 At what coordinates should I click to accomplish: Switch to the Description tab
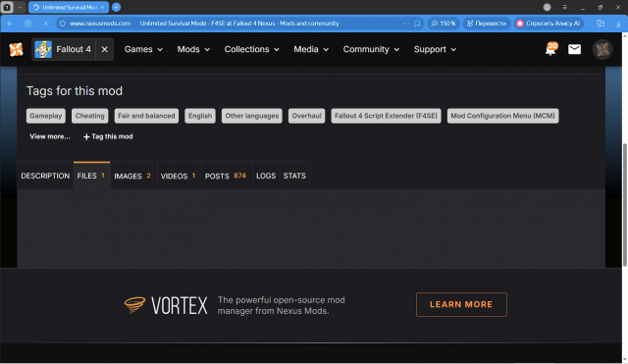tap(45, 176)
